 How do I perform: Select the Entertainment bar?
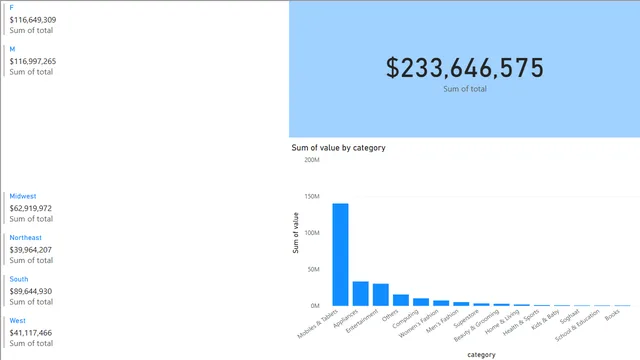point(381,295)
